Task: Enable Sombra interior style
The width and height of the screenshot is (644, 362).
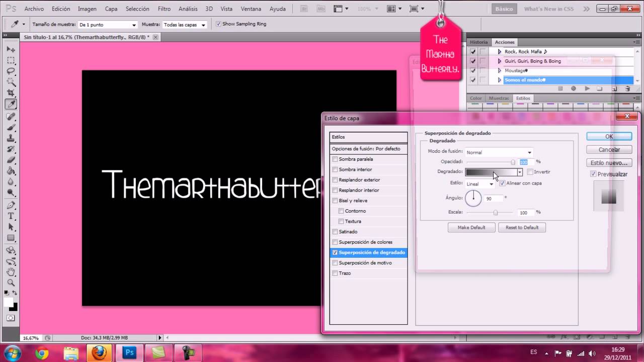Action: tap(335, 169)
